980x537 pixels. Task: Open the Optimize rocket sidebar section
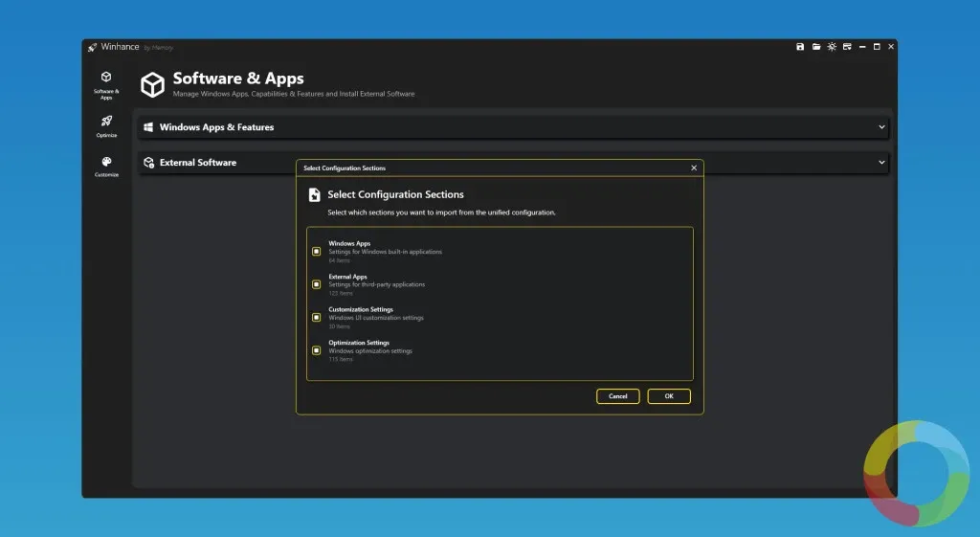[106, 125]
